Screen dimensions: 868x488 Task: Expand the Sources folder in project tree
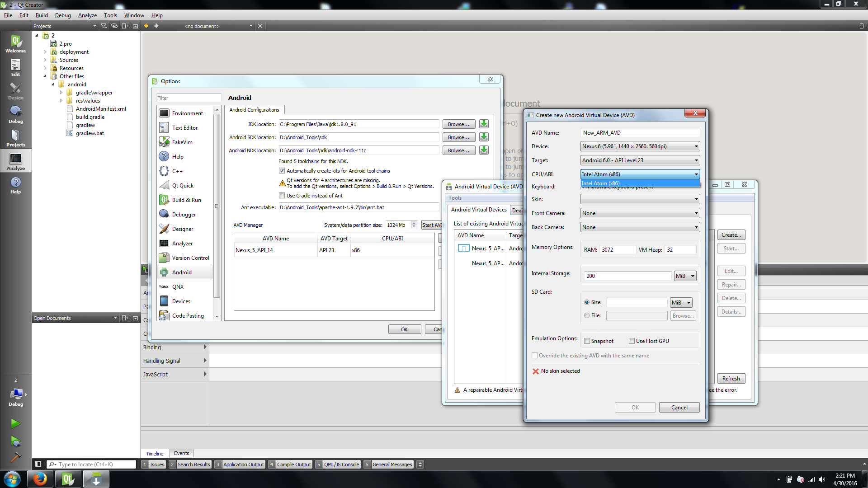(x=45, y=60)
